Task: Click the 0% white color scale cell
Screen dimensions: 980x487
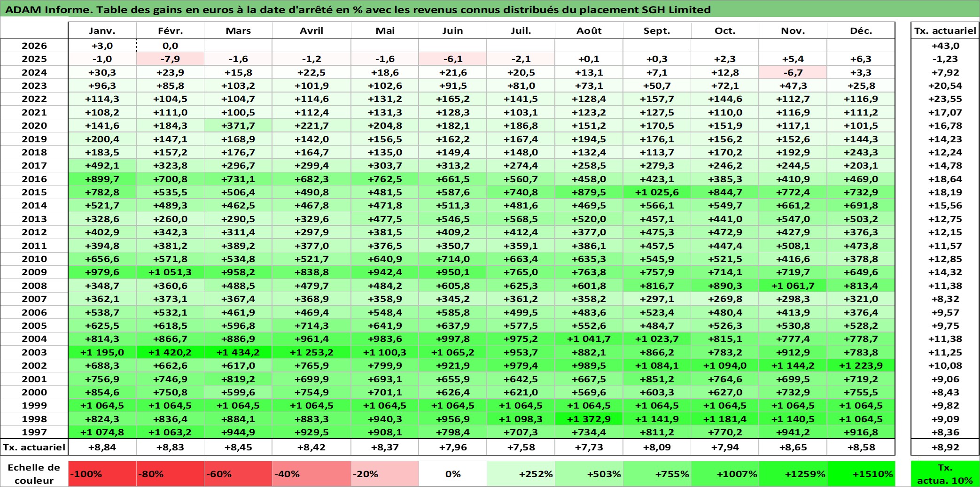Action: (x=453, y=474)
